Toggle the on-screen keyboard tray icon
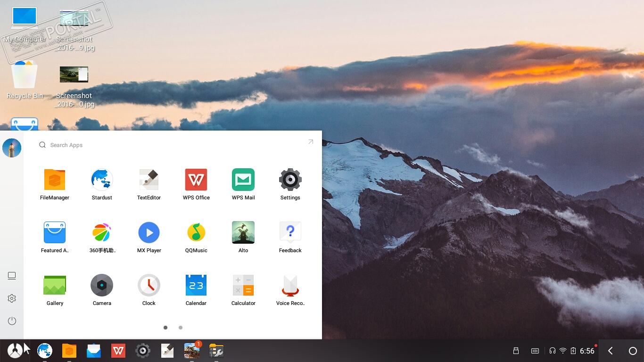This screenshot has height=362, width=644. 535,351
